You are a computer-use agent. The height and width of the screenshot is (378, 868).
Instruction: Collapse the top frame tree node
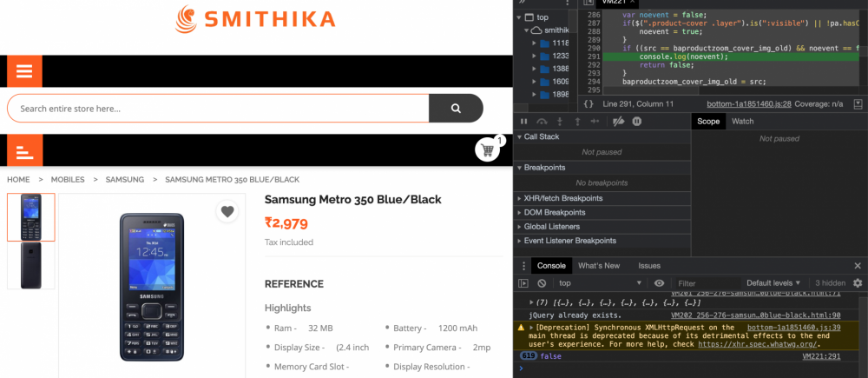[519, 17]
